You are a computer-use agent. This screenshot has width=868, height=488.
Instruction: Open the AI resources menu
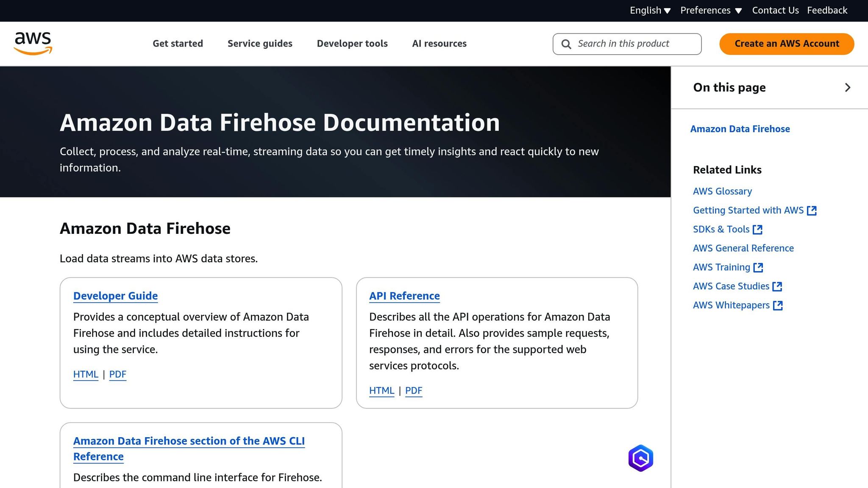[439, 44]
